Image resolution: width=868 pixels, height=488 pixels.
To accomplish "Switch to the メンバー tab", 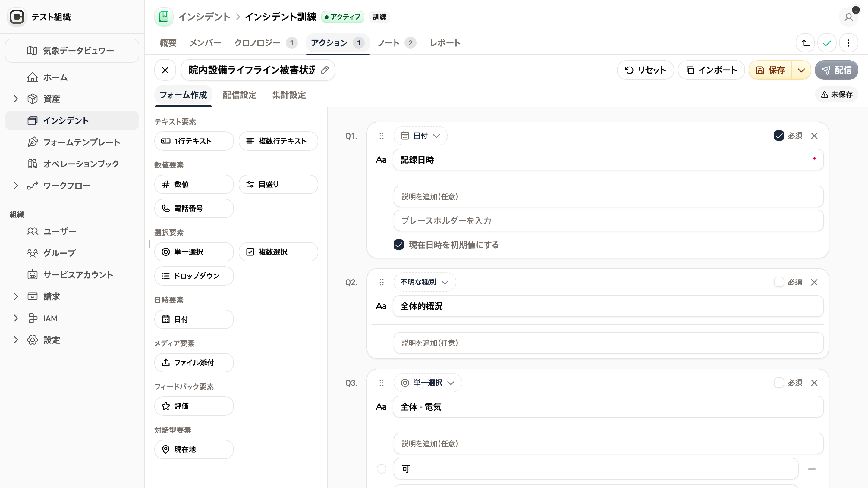I will click(205, 43).
